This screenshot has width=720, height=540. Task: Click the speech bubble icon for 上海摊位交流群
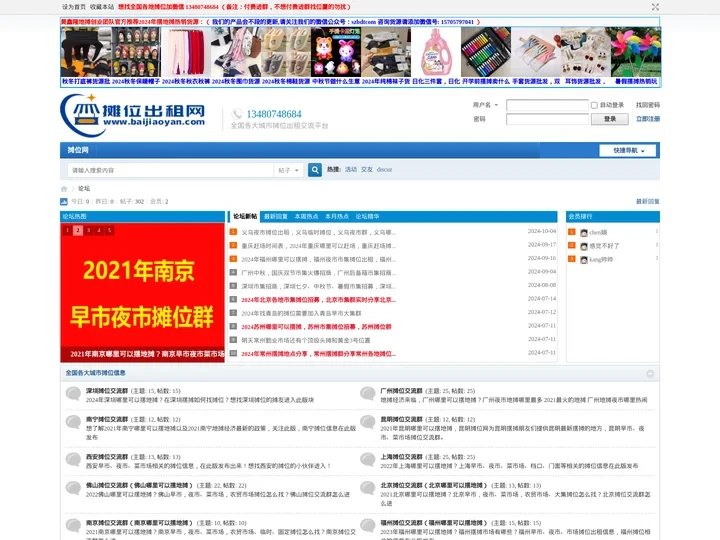click(x=367, y=460)
